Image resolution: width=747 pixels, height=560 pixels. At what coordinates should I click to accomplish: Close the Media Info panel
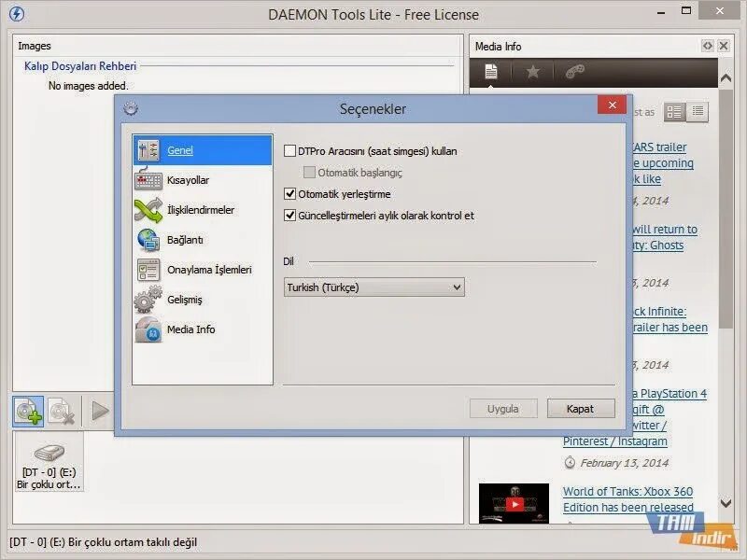click(x=724, y=46)
